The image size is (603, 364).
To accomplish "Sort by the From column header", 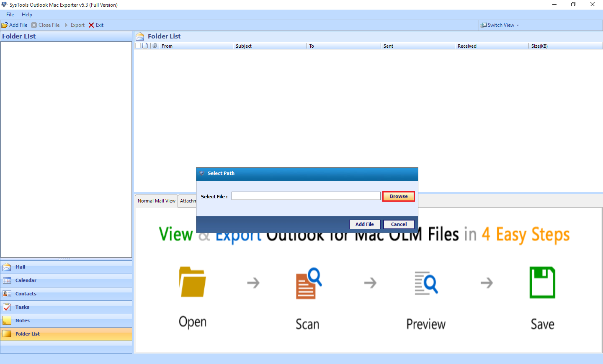I will point(196,46).
